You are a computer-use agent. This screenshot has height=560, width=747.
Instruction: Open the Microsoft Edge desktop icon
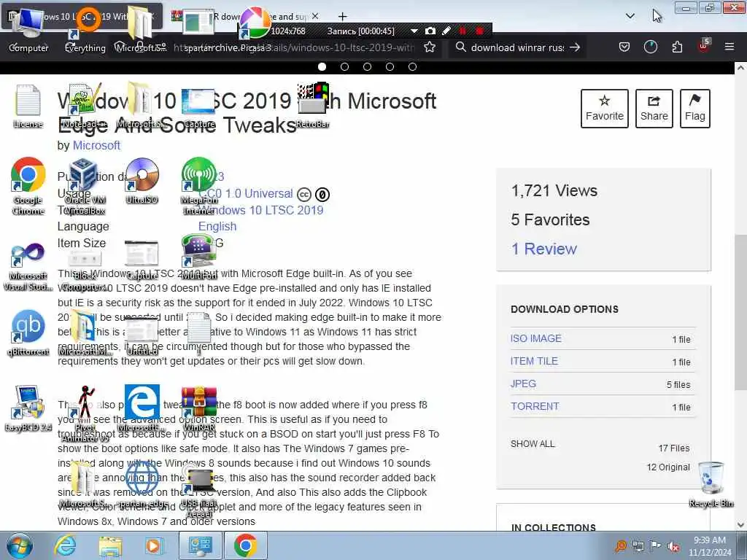(x=142, y=408)
